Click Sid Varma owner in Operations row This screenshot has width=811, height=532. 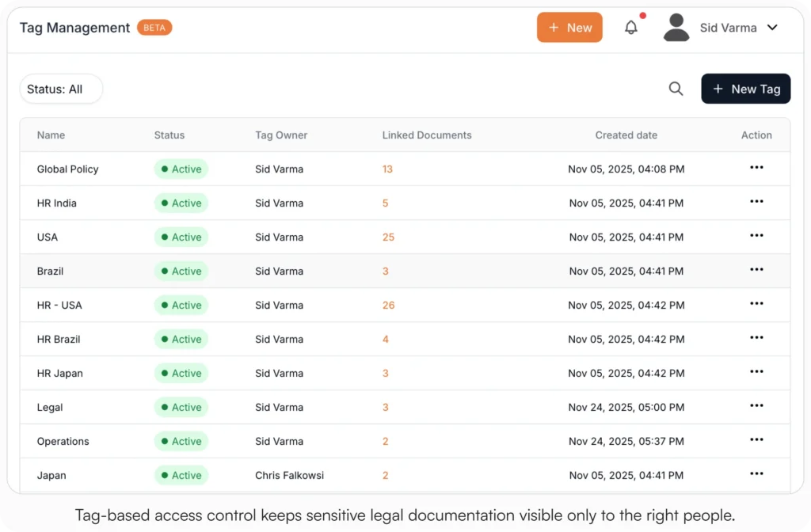(x=280, y=442)
